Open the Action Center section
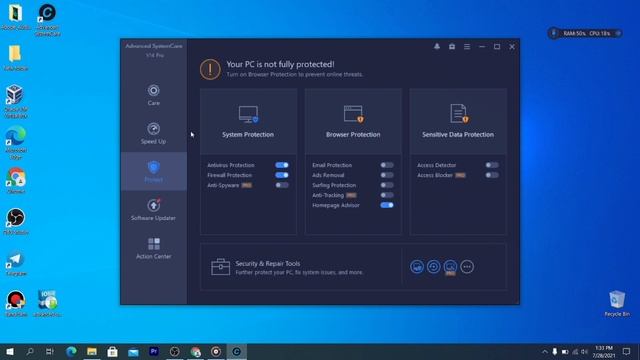This screenshot has height=360, width=640. [x=153, y=248]
